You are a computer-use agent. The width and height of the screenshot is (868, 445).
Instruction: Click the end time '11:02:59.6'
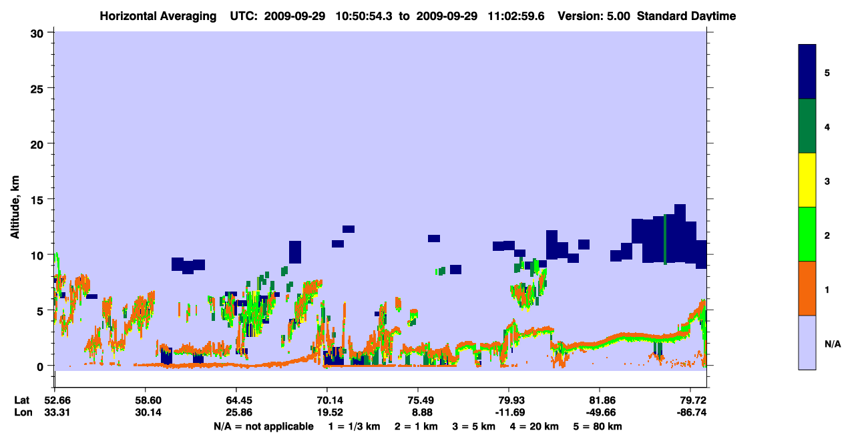pos(517,16)
